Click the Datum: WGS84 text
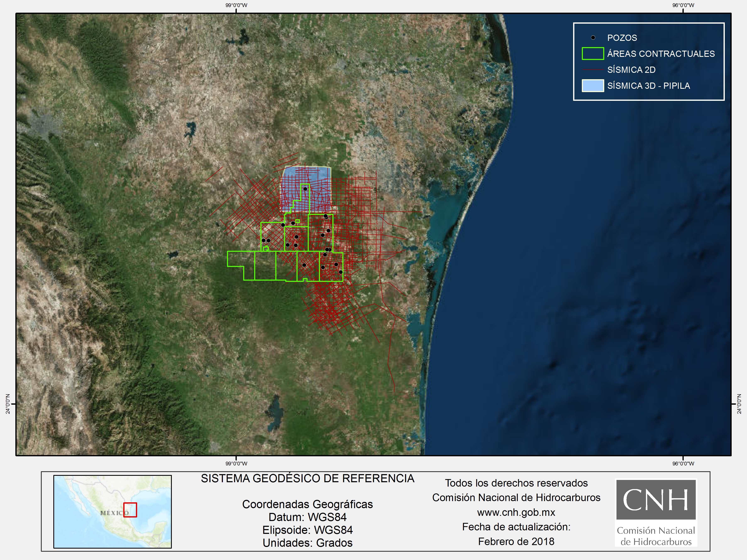Screen dimensions: 747x560 [307, 517]
